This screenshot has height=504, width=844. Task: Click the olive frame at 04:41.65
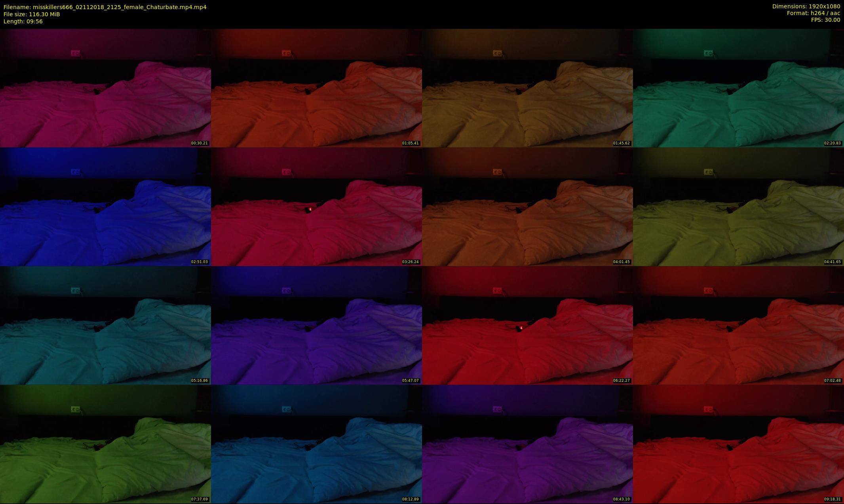pyautogui.click(x=738, y=207)
